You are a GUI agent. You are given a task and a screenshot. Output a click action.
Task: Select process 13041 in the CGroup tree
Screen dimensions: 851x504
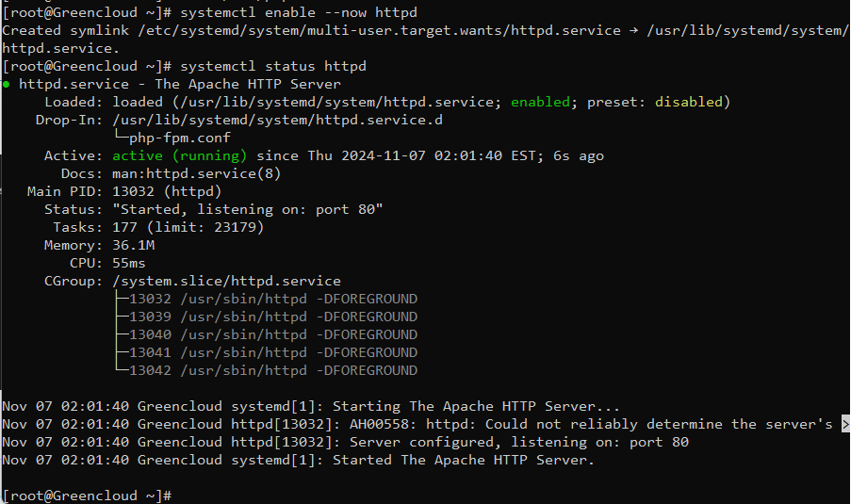pos(273,352)
